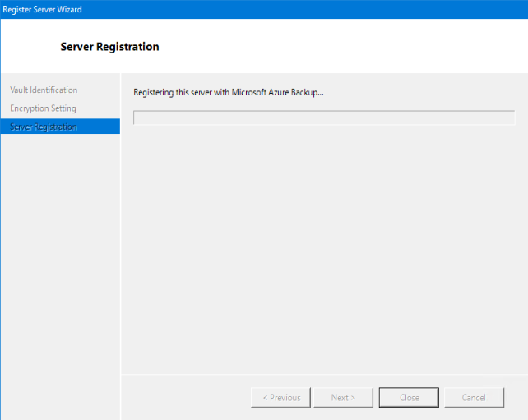The image size is (528, 420).
Task: Click the Close button
Action: [410, 398]
